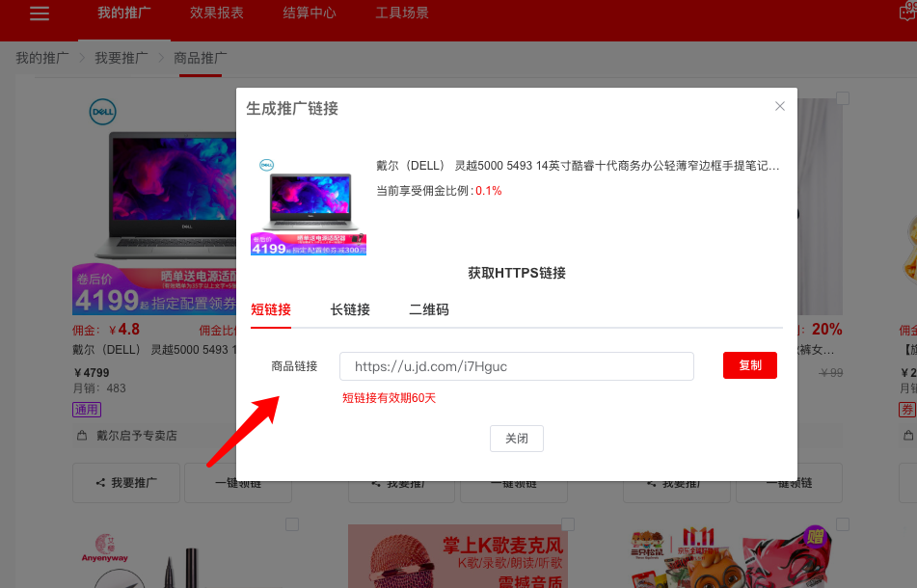Copy the link with the red 复制 button
917x588 pixels.
pos(750,365)
